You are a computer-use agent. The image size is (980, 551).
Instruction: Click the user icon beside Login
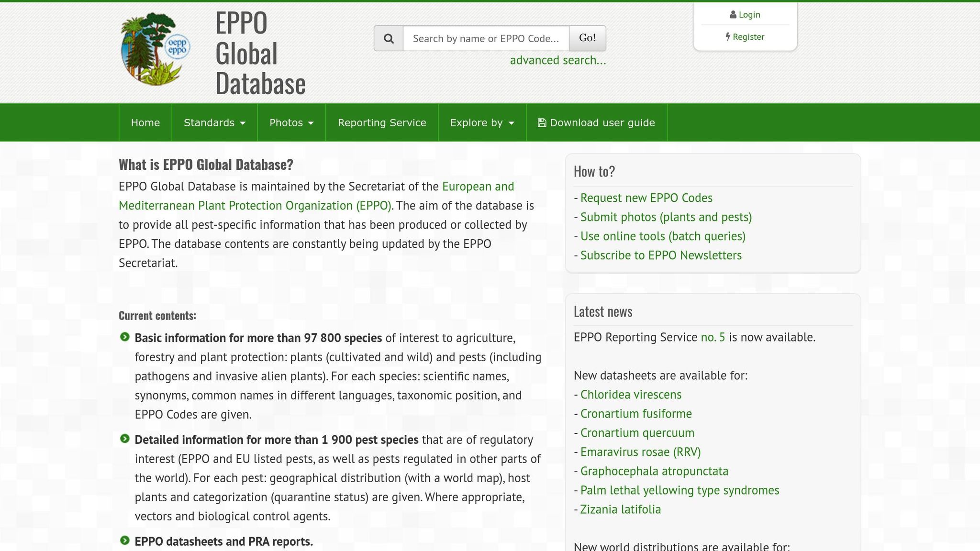coord(733,15)
